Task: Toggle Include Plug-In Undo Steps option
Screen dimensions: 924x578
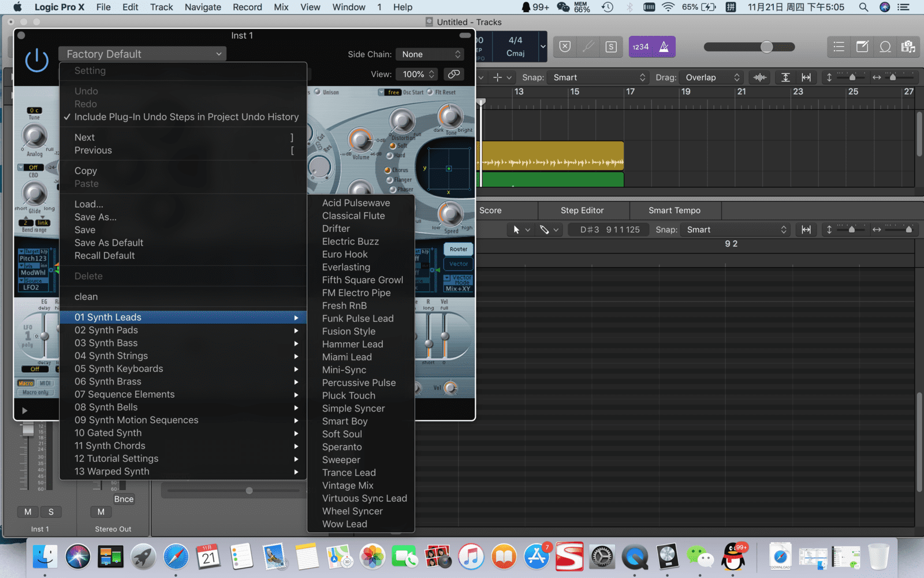Action: pos(183,117)
